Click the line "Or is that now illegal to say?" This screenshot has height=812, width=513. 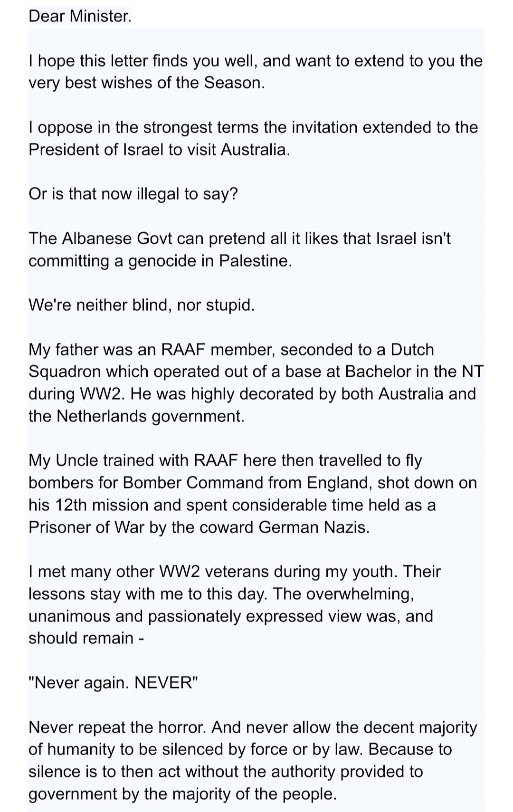pyautogui.click(x=133, y=194)
